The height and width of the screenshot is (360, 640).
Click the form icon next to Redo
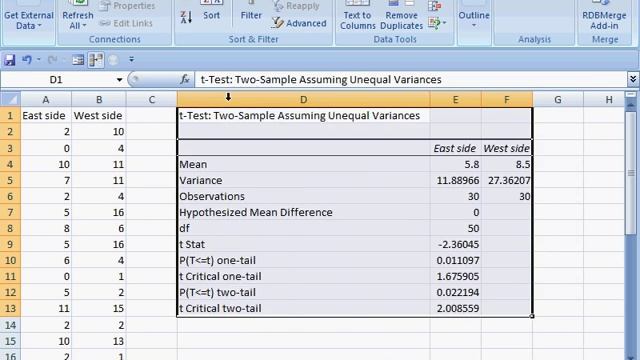78,60
